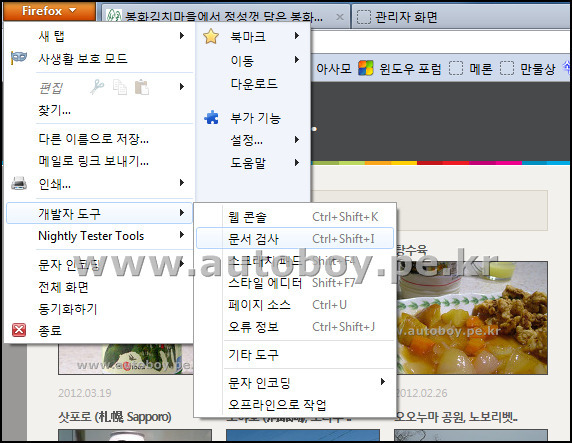The image size is (572, 443).
Task: Open 설정... menu item
Action: click(247, 140)
